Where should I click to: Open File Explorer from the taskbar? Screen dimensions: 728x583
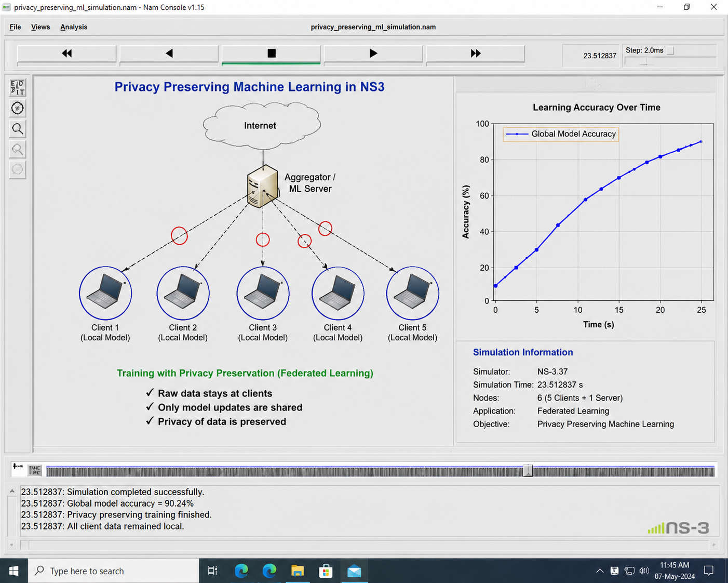click(x=298, y=571)
